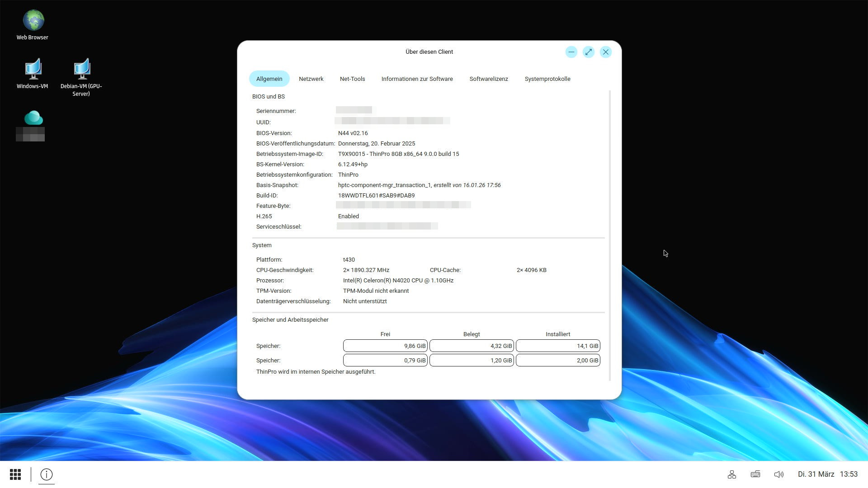Launch the Debian-VM (GPU-Server) connection
The height and width of the screenshot is (488, 868).
(x=82, y=68)
